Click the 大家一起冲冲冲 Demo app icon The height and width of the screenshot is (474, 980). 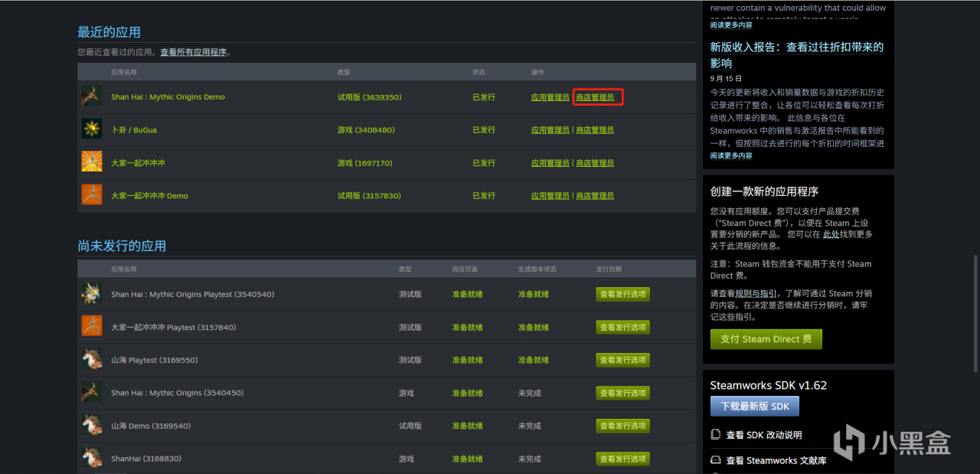(92, 195)
